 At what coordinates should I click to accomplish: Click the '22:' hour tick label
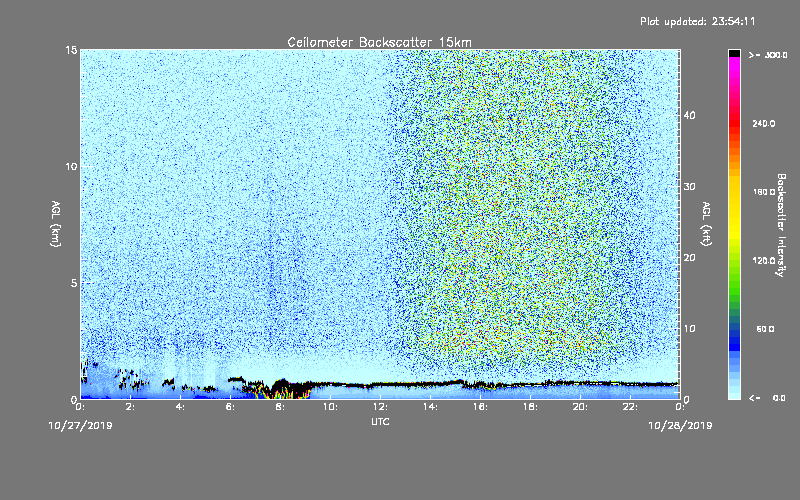[630, 407]
